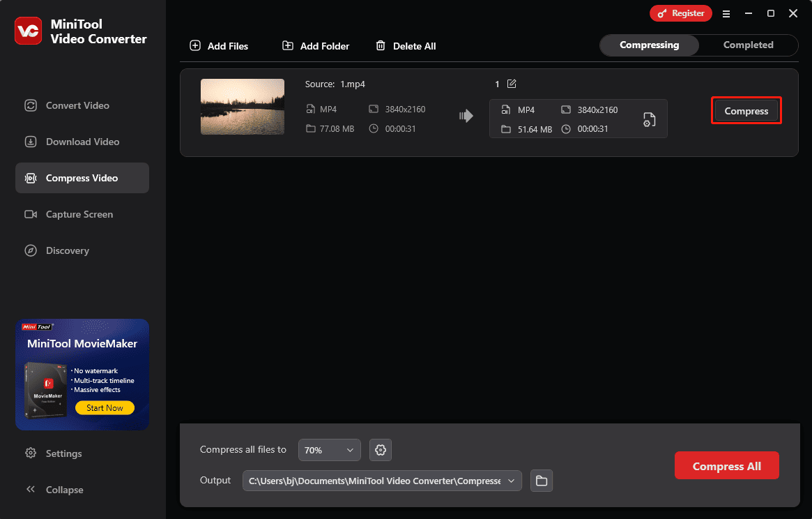Open Settings from the sidebar

(54, 453)
